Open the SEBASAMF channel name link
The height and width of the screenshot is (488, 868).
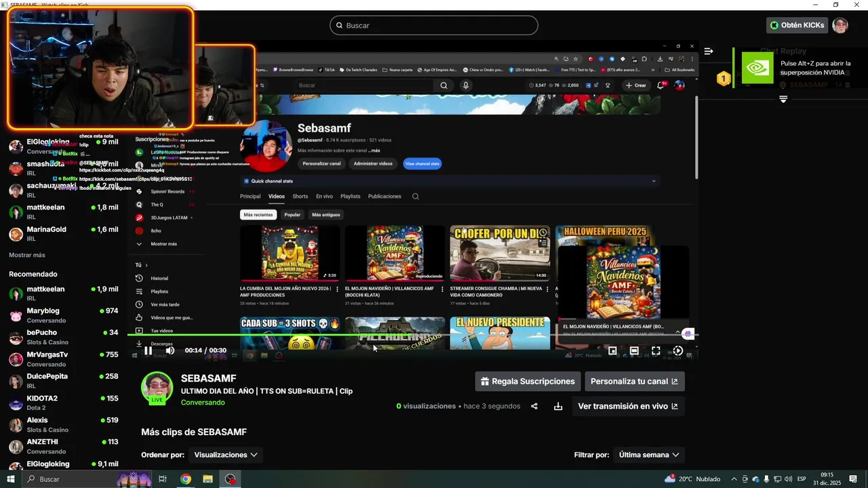208,378
